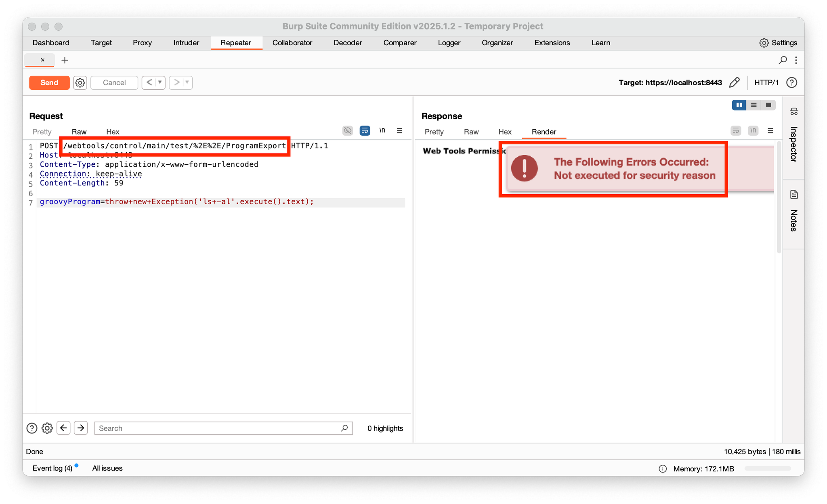827x504 pixels.
Task: Click the Content-Length: 59 header line
Action: 82,183
